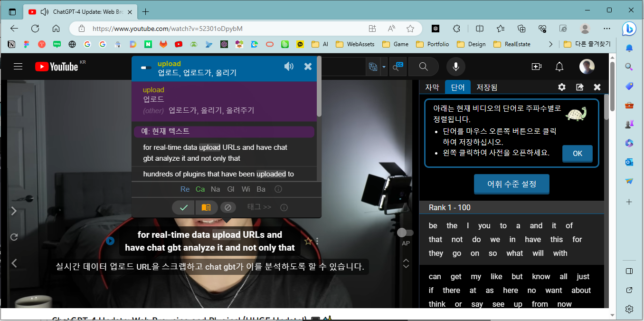Switch to the 저장됨 tab
This screenshot has height=321, width=644.
pos(487,87)
